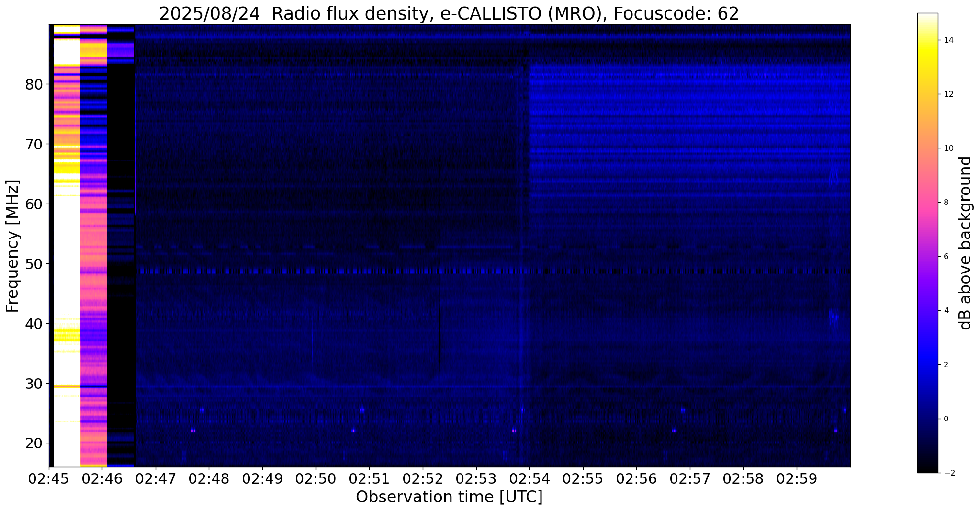Pick the 2 value on the colorbar
980x511 pixels.
coord(946,365)
